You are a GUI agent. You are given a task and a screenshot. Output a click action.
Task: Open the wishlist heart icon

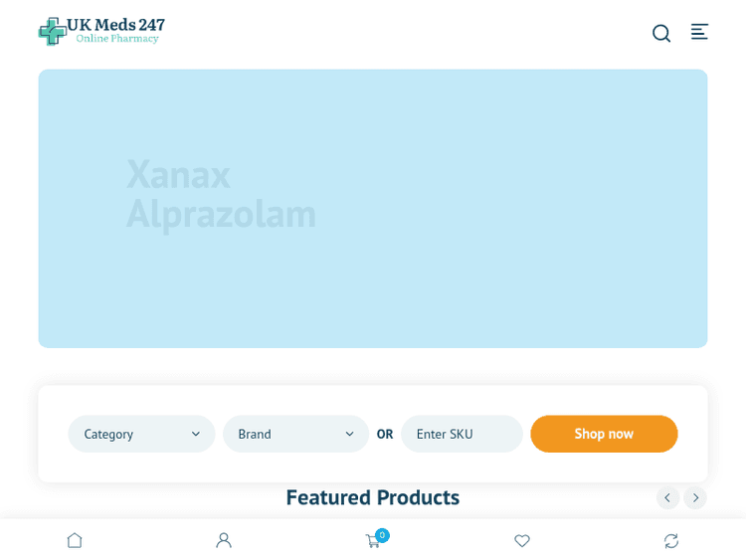522,540
